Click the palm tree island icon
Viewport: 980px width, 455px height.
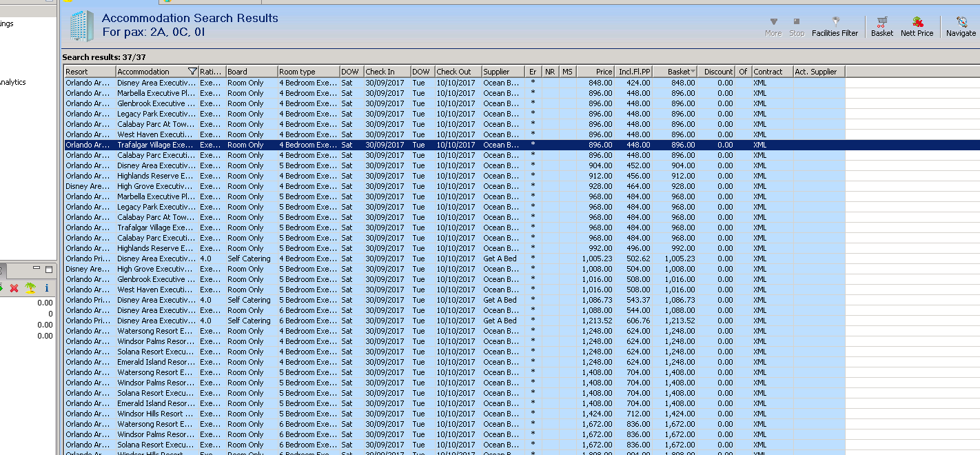point(30,288)
